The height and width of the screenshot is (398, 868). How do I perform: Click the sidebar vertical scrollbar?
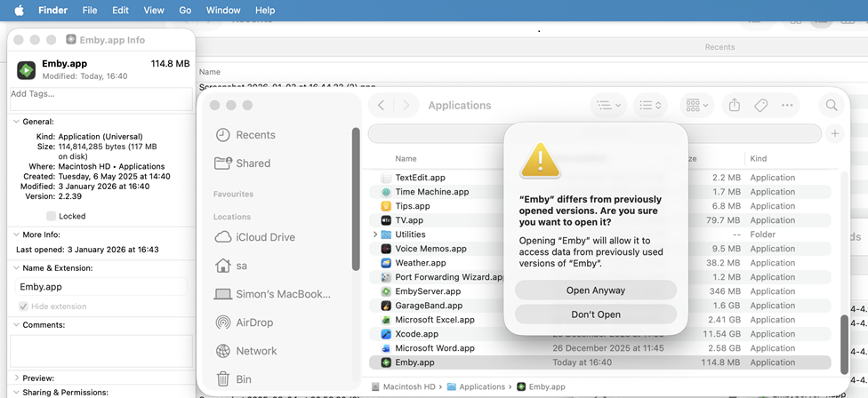356,199
